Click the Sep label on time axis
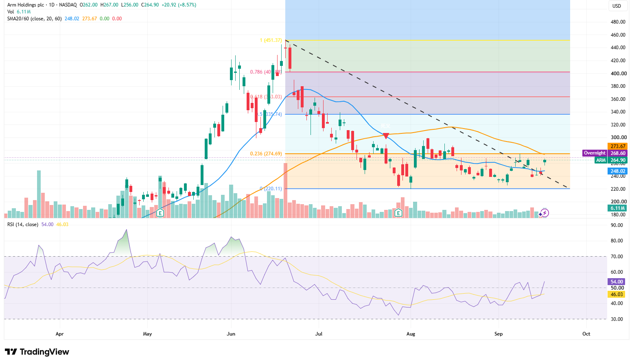This screenshot has width=632, height=364. click(x=499, y=334)
